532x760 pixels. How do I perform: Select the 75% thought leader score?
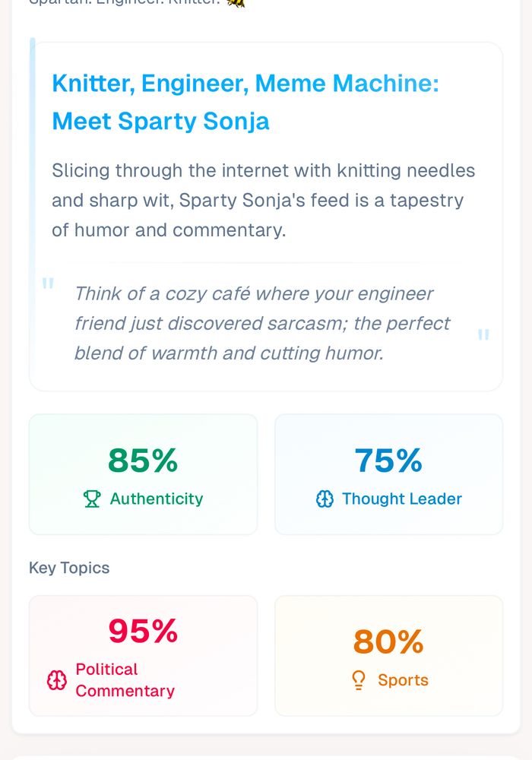(388, 461)
